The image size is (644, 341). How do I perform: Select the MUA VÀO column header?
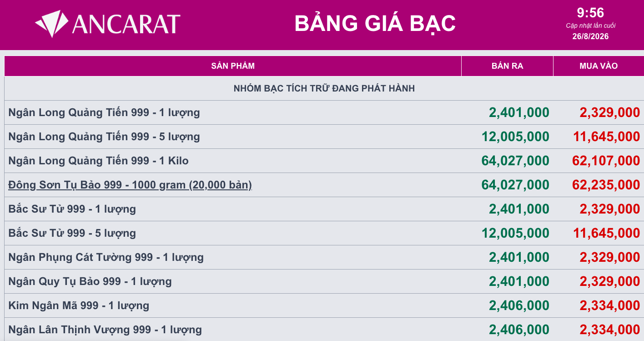tap(599, 66)
